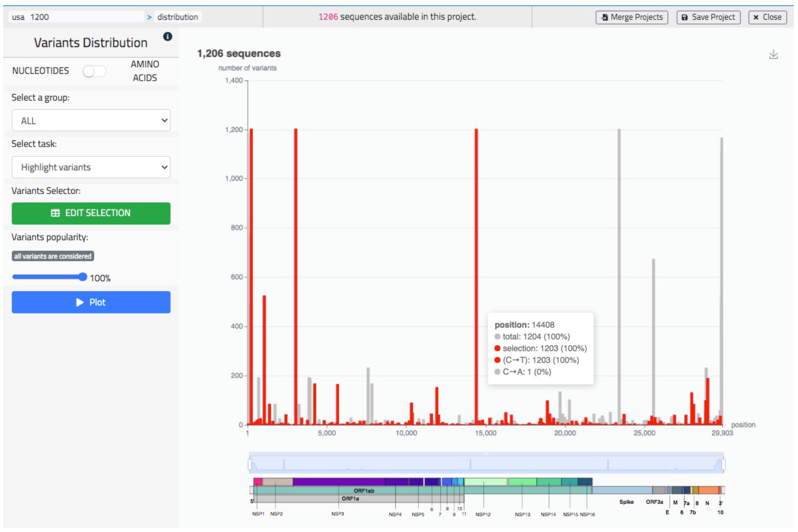The width and height of the screenshot is (798, 532).
Task: Click the left handle of range navigator
Action: (250, 464)
